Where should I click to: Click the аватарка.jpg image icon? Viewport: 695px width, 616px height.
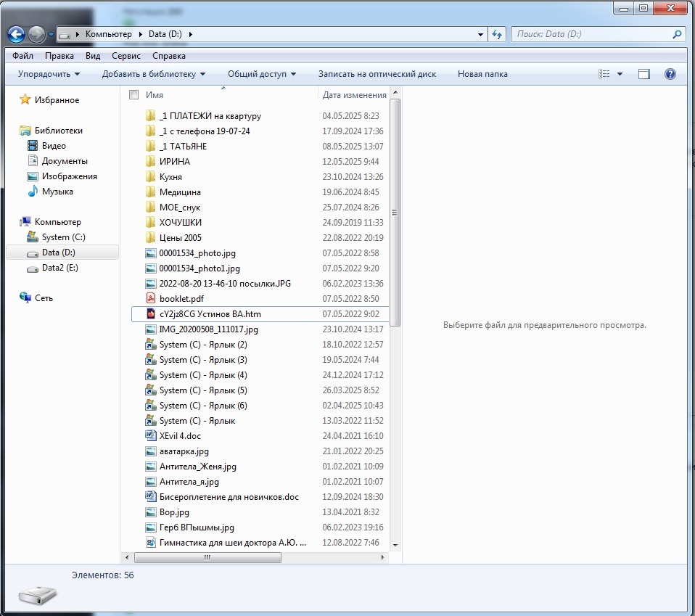click(151, 451)
